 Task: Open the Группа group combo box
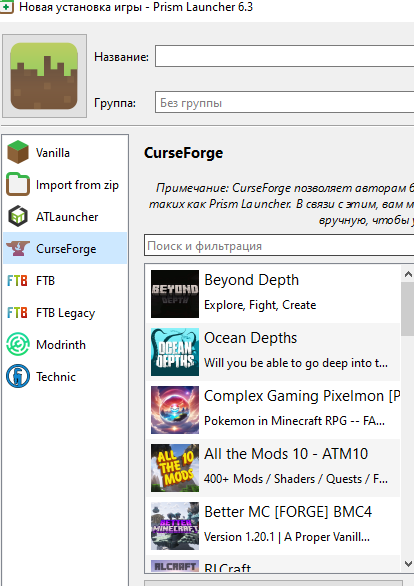tap(285, 102)
